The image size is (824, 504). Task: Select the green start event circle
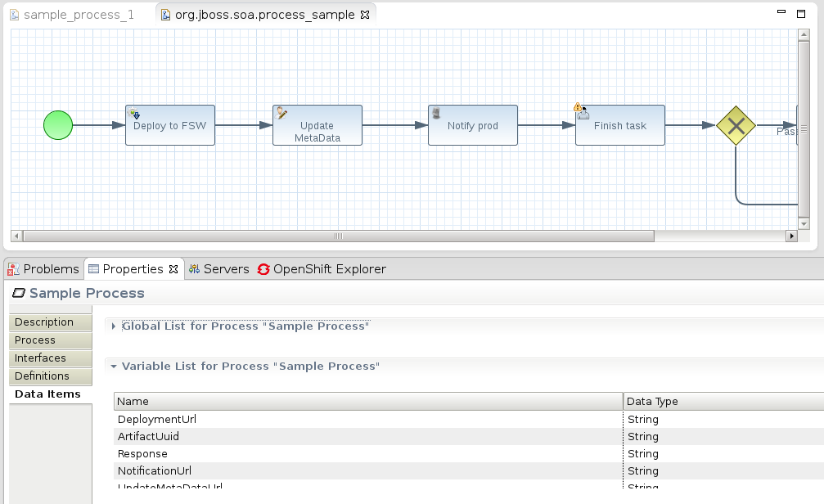58,125
